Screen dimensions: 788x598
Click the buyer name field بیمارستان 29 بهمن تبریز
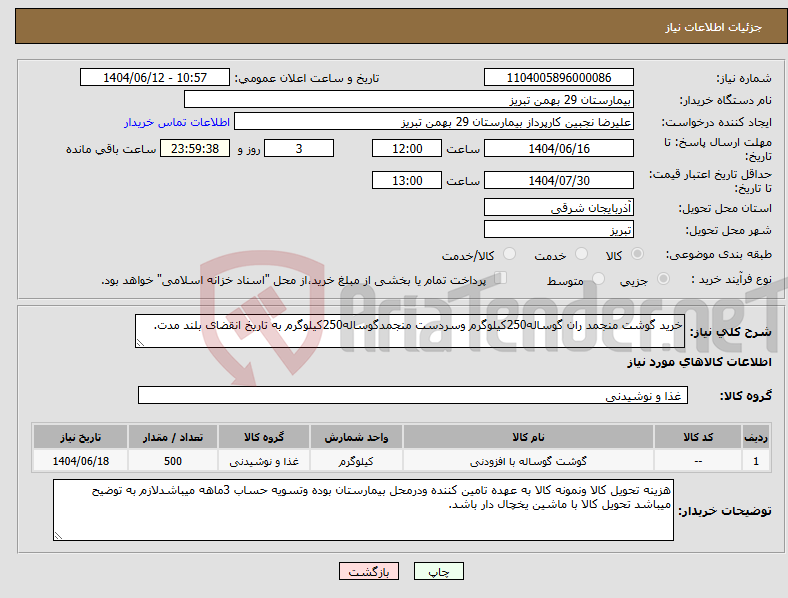point(409,99)
